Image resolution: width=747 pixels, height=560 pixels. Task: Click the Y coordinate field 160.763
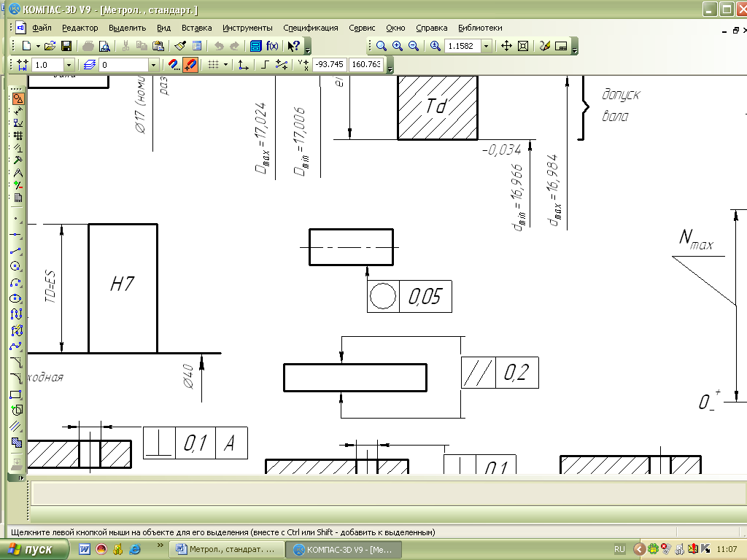pyautogui.click(x=366, y=64)
